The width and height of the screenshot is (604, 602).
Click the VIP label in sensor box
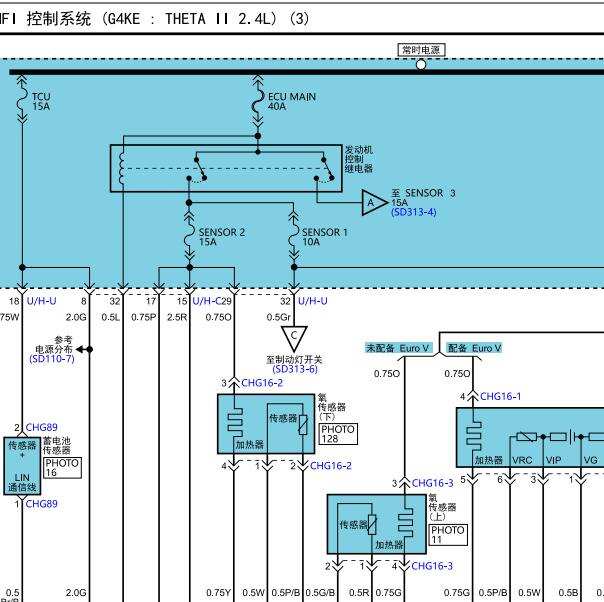(x=554, y=460)
